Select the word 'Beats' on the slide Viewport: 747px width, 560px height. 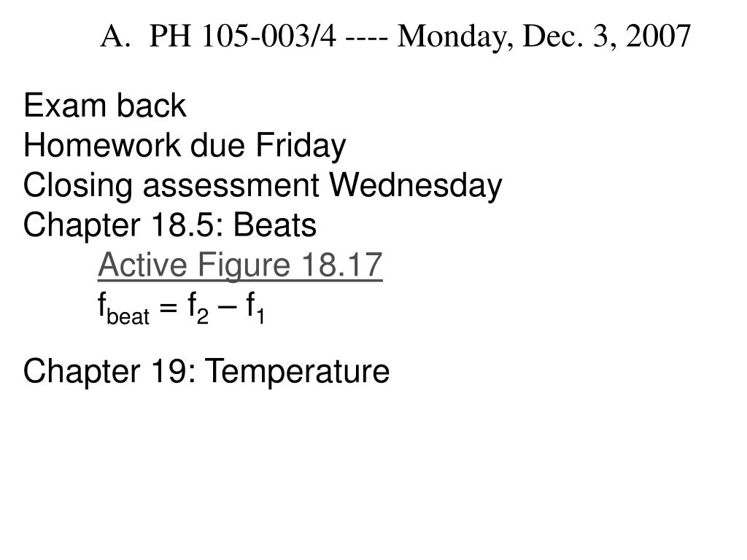[275, 225]
